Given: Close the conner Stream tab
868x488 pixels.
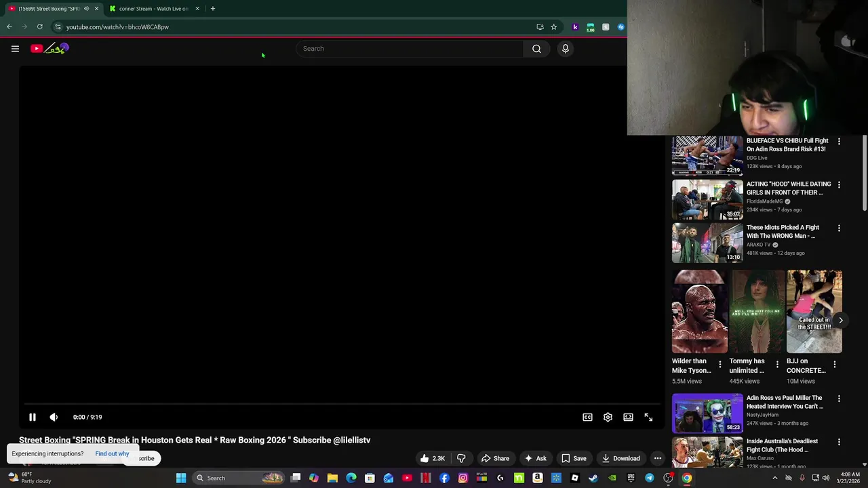Looking at the screenshot, I should click(197, 9).
